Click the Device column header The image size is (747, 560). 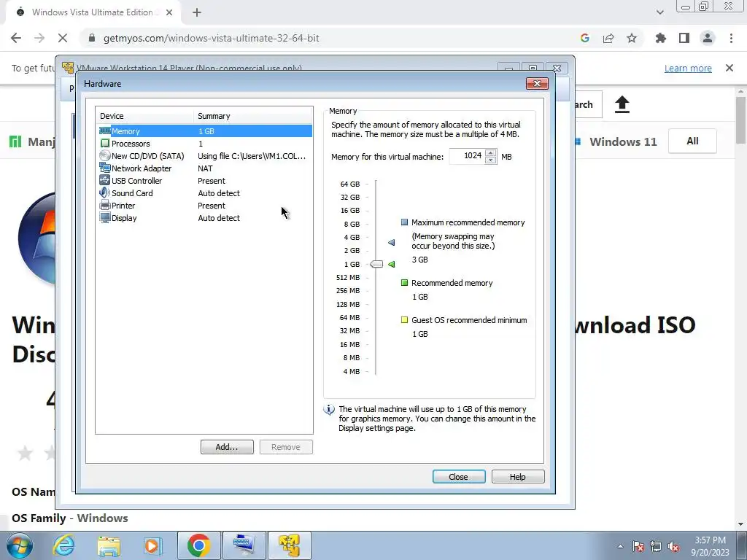[x=144, y=116]
